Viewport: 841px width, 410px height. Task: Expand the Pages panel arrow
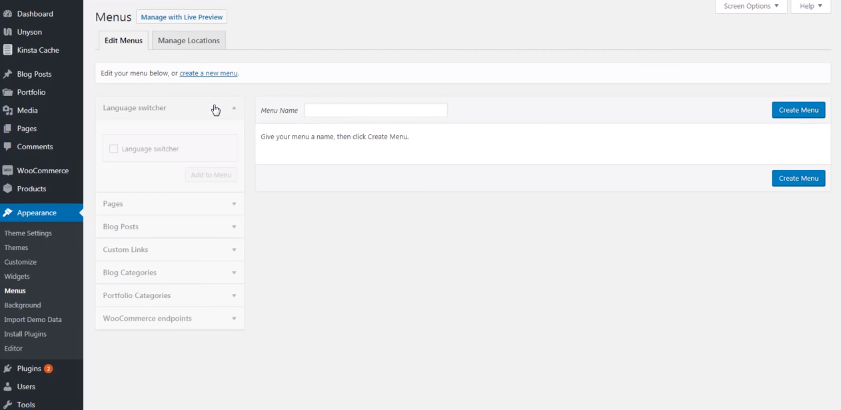234,204
